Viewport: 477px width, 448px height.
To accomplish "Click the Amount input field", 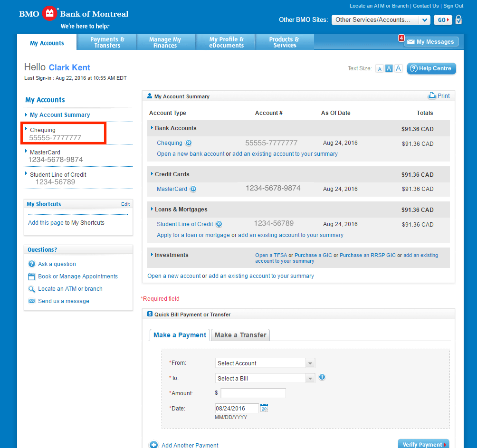I will pyautogui.click(x=253, y=393).
